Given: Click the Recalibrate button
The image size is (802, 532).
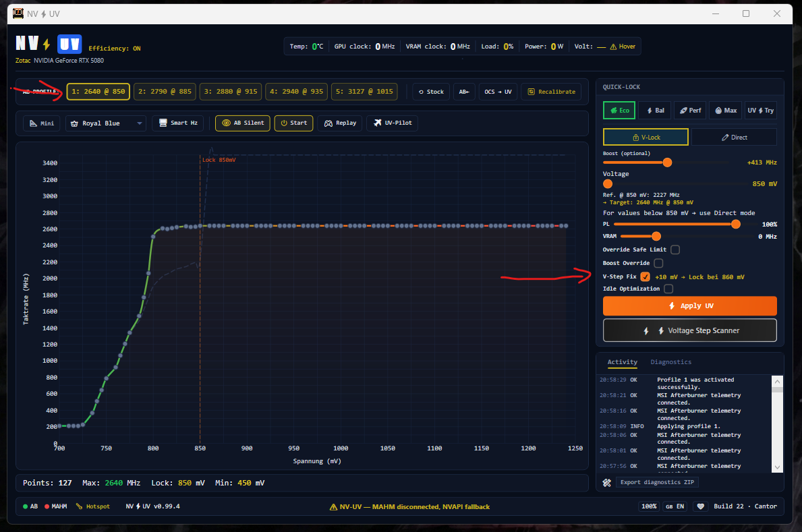Looking at the screenshot, I should tap(551, 92).
